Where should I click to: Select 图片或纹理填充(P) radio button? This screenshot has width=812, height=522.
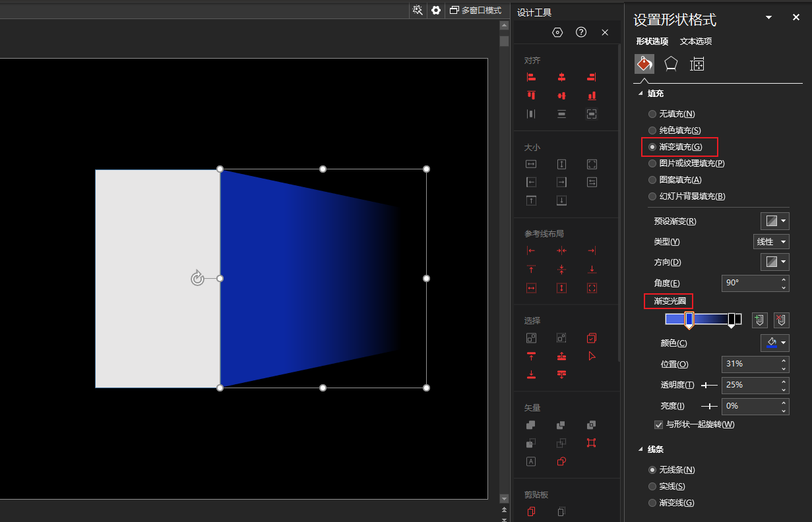[652, 163]
